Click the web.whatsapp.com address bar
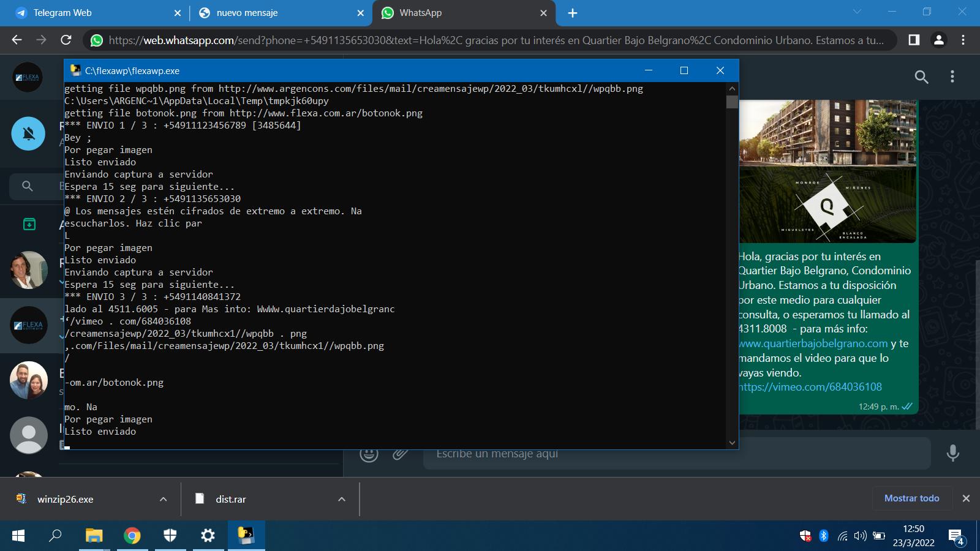Image resolution: width=980 pixels, height=551 pixels. [490, 40]
